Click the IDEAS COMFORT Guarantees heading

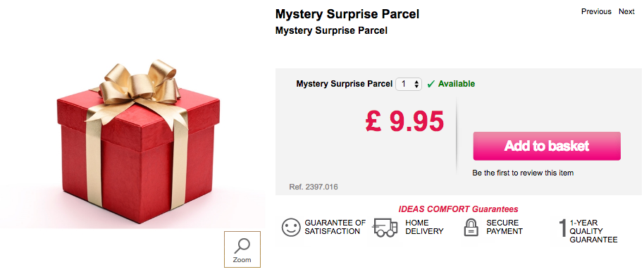(458, 209)
